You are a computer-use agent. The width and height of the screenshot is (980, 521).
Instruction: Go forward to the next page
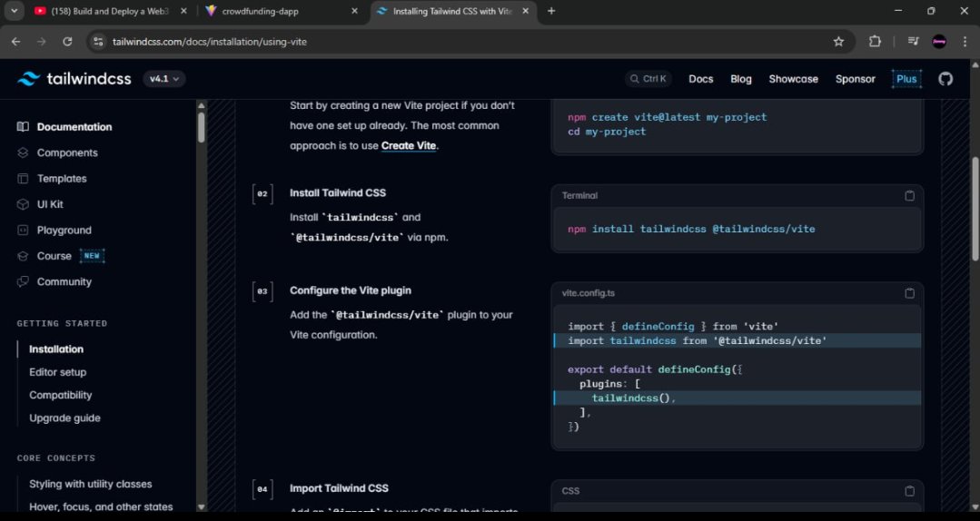(x=41, y=42)
